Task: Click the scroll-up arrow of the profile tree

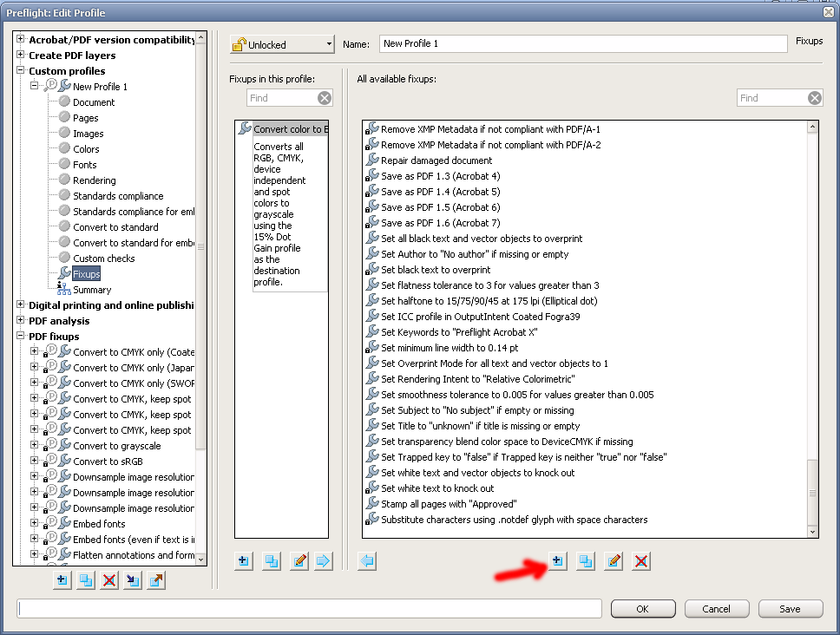Action: click(201, 37)
